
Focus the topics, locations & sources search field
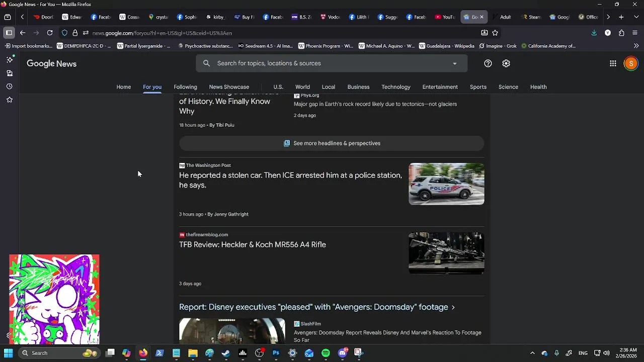tap(332, 63)
